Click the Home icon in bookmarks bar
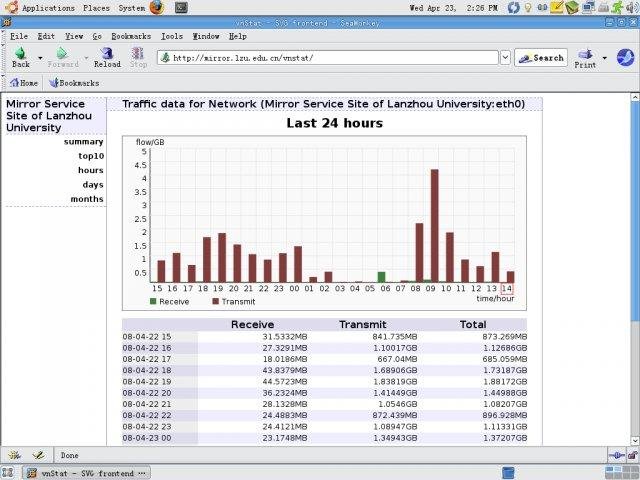 [x=24, y=83]
